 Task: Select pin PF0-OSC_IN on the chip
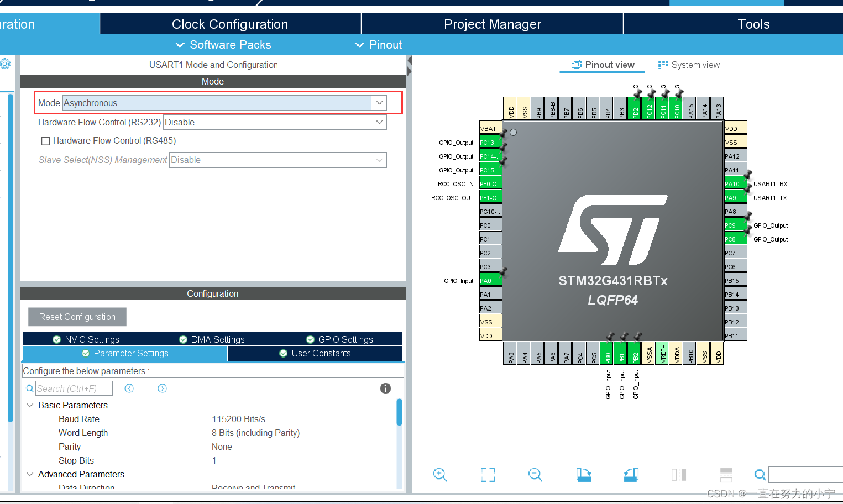[x=490, y=183]
